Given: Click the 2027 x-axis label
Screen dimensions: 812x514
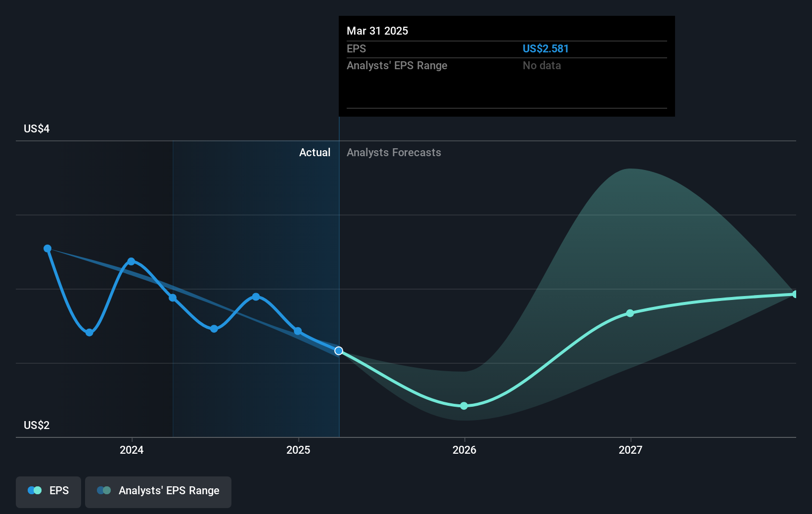Looking at the screenshot, I should point(631,450).
